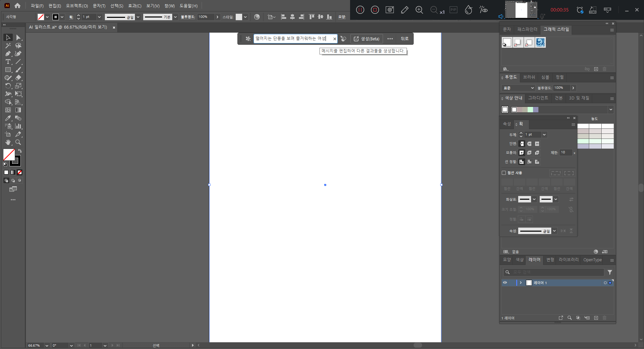Pick the Eyedropper tool
644x349 pixels.
[8, 118]
